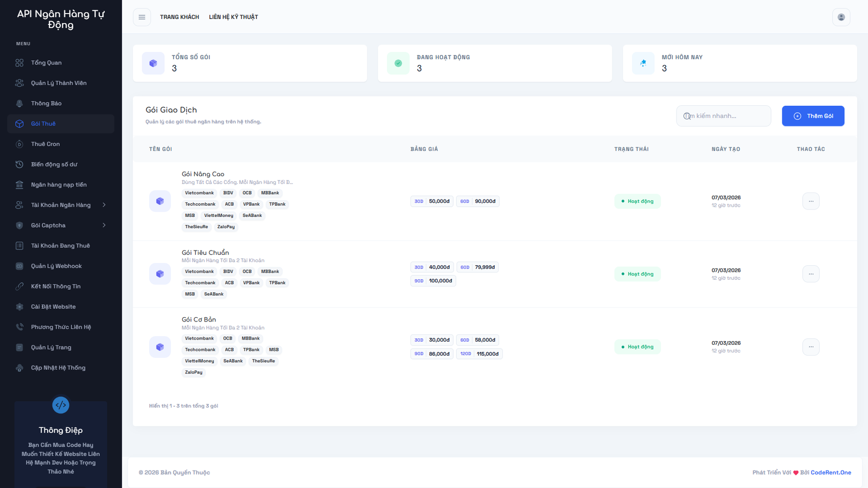Click the Gói Nâng Cao package cube icon

tap(160, 201)
